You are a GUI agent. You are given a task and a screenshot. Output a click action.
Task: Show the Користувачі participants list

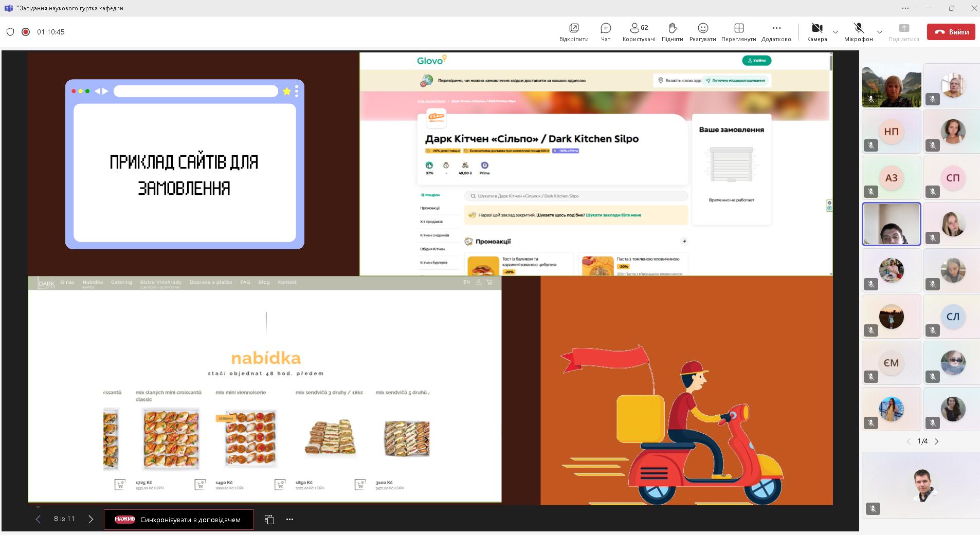pos(639,32)
